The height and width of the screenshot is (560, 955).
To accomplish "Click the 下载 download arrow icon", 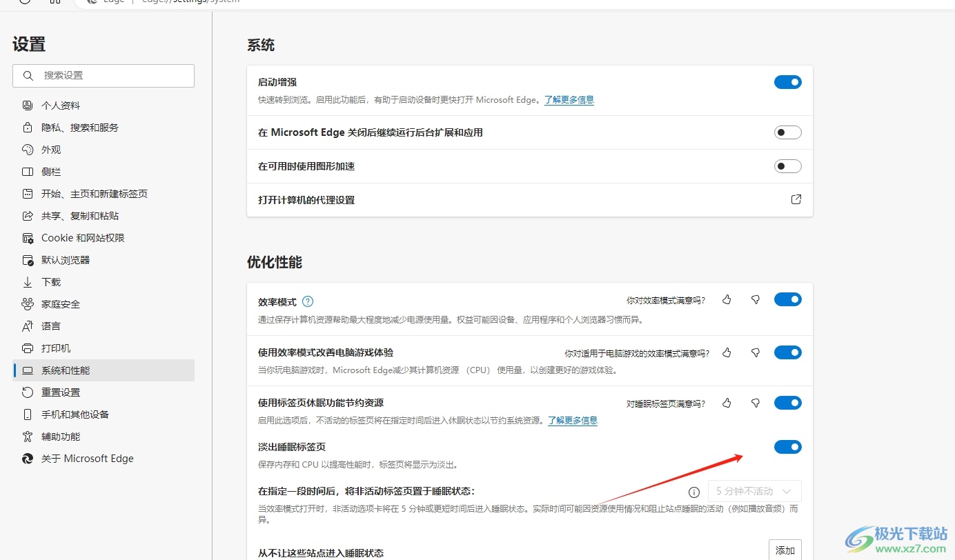I will click(x=28, y=282).
